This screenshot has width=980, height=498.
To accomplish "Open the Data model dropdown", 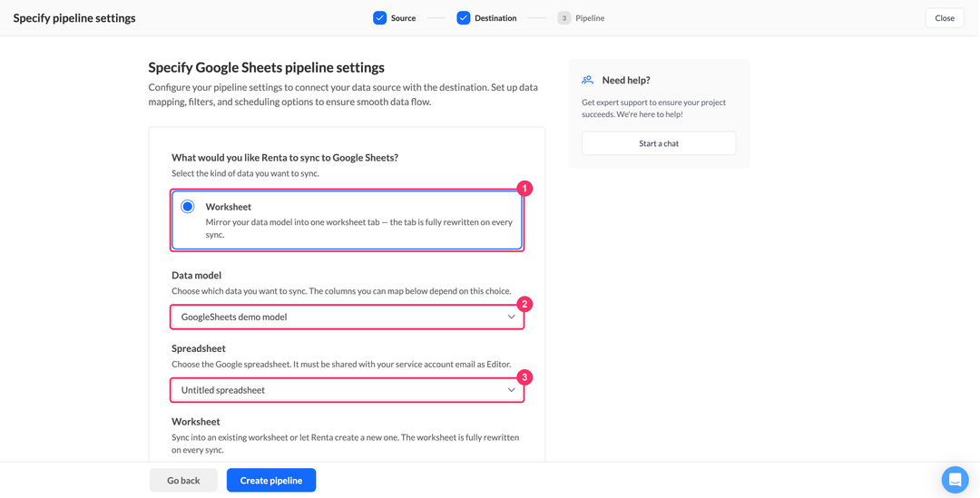I will coord(347,317).
